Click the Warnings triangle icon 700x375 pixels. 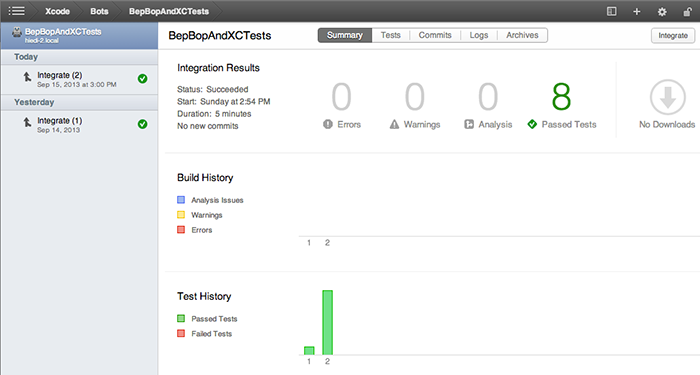[394, 124]
